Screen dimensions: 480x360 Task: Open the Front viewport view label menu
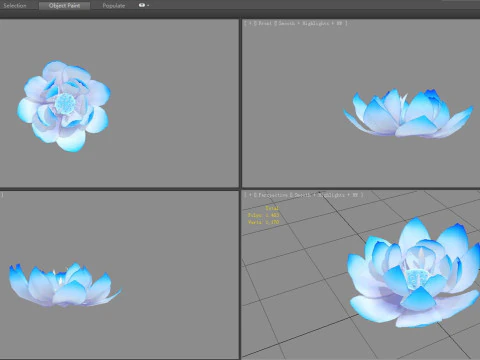click(265, 23)
